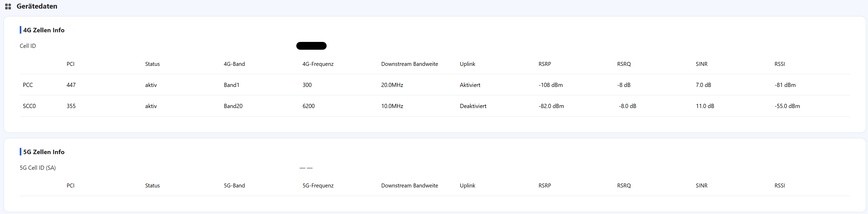Select the SCC0 row label

29,106
